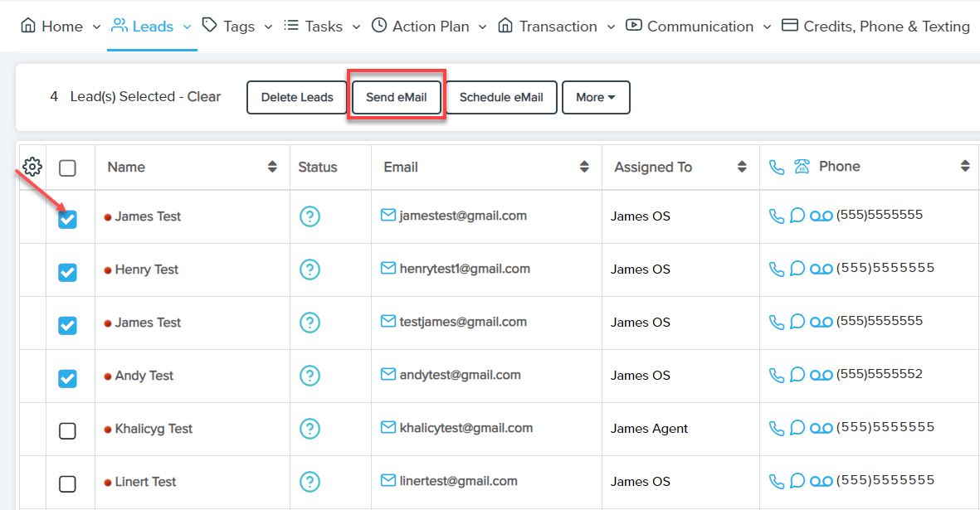Sort by Assigned To column arrows
Image resolution: width=980 pixels, height=510 pixels.
(742, 167)
